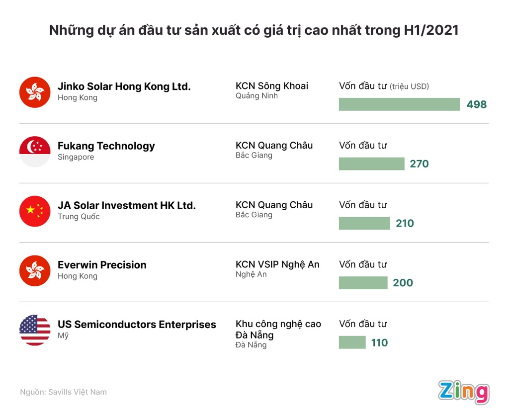Click the China flag beside JA Solar
The image size is (509, 420).
[x=35, y=211]
